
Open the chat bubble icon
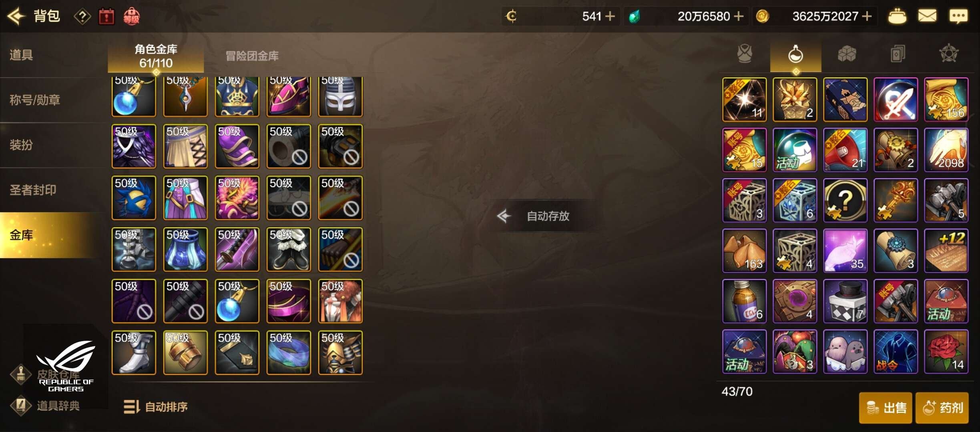click(959, 16)
